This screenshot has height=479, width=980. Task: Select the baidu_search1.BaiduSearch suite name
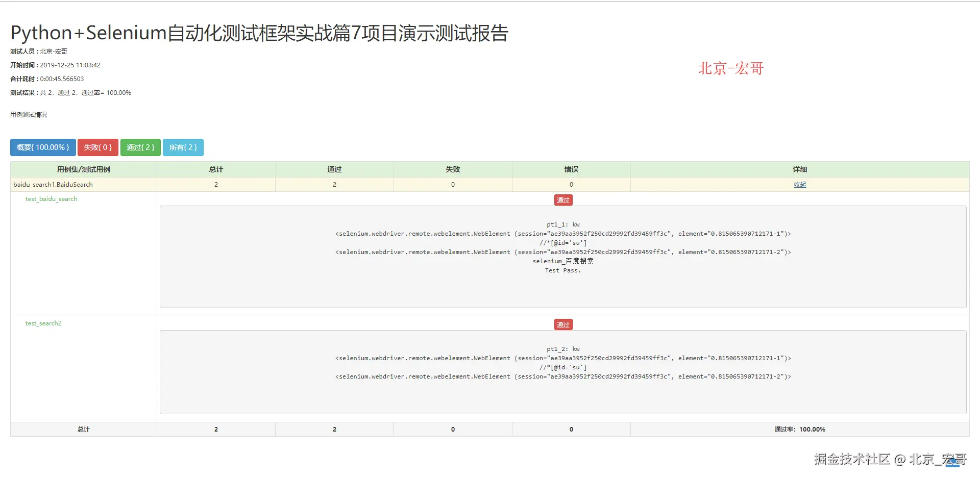pyautogui.click(x=53, y=185)
